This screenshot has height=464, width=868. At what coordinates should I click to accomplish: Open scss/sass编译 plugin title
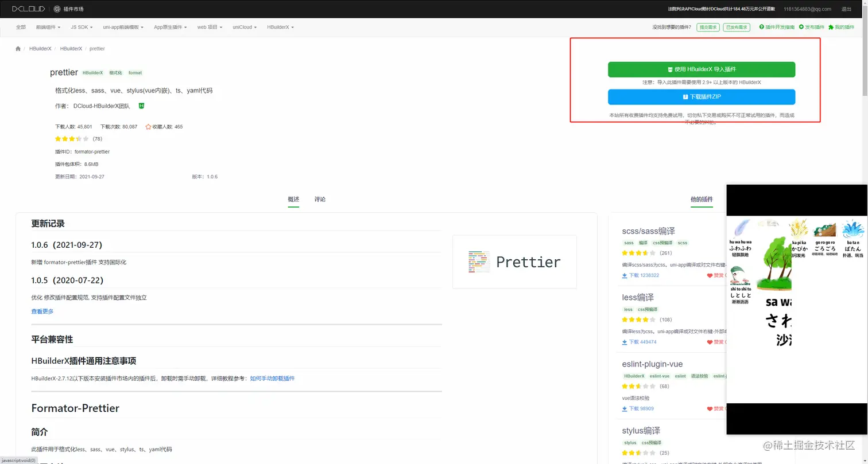[648, 231]
